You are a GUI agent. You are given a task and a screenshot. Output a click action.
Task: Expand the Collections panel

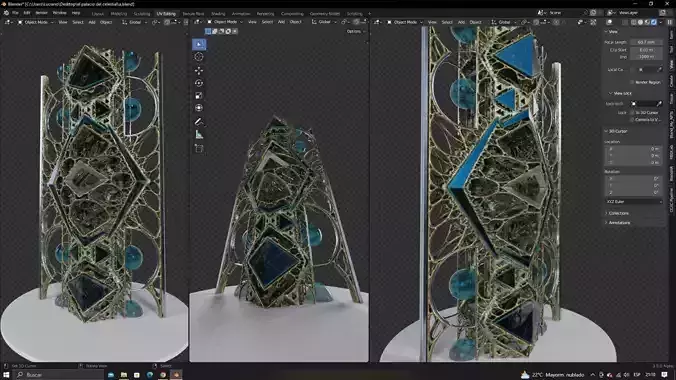pos(618,213)
